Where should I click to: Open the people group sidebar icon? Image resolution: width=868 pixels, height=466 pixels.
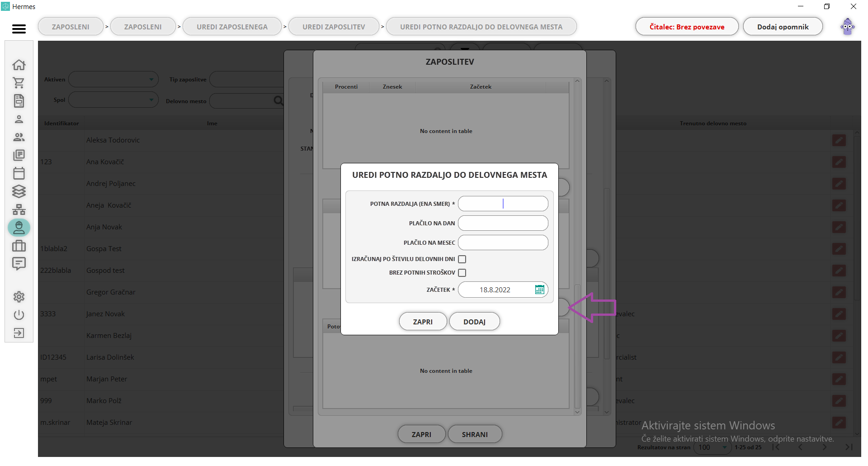19,137
